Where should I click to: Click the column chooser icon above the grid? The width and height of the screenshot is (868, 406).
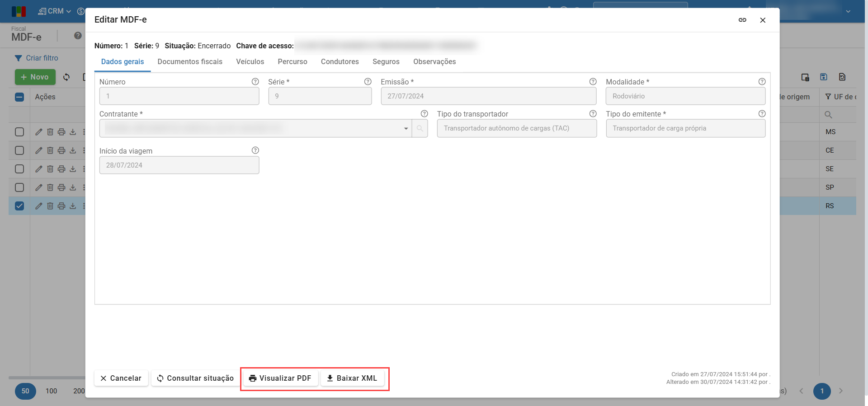pos(805,77)
